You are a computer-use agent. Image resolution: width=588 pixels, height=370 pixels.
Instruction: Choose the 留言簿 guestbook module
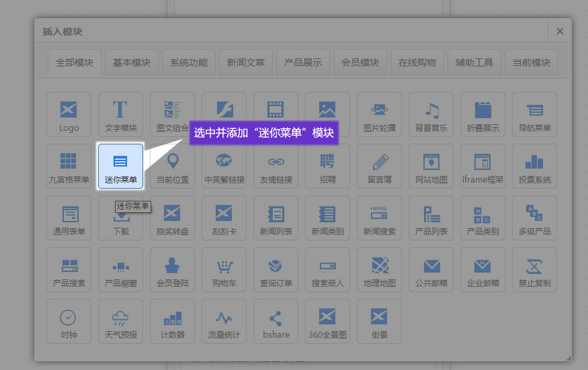pyautogui.click(x=379, y=166)
